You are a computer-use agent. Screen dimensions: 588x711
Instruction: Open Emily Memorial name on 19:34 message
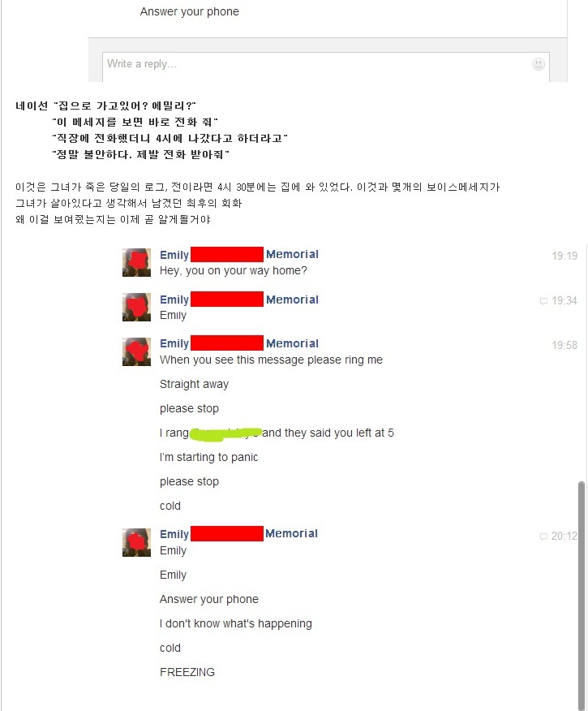coord(239,299)
